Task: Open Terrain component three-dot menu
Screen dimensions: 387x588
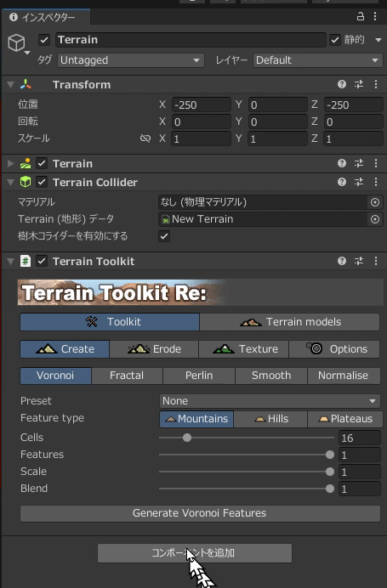Action: [376, 163]
